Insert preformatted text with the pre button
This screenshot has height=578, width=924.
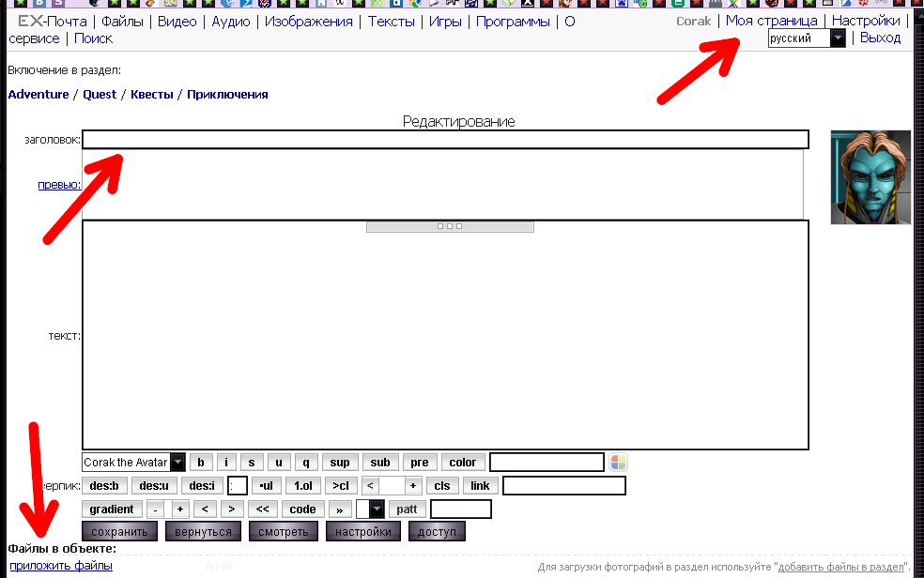coord(420,462)
